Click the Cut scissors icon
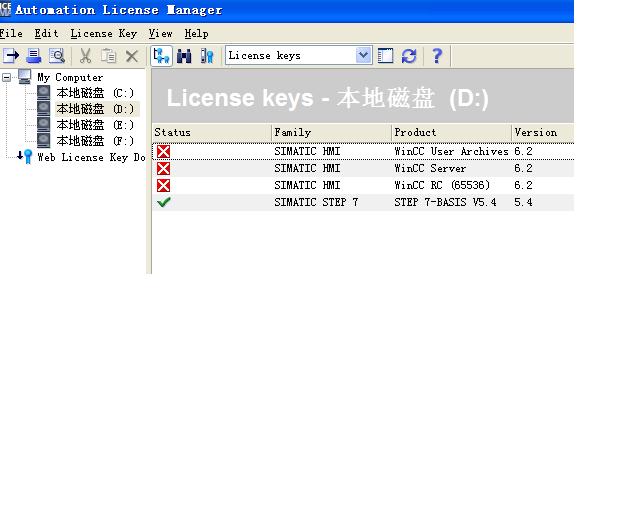 click(85, 56)
